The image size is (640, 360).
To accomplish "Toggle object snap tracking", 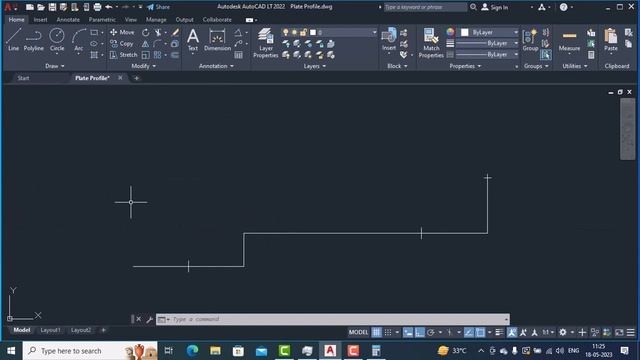I will click(469, 332).
